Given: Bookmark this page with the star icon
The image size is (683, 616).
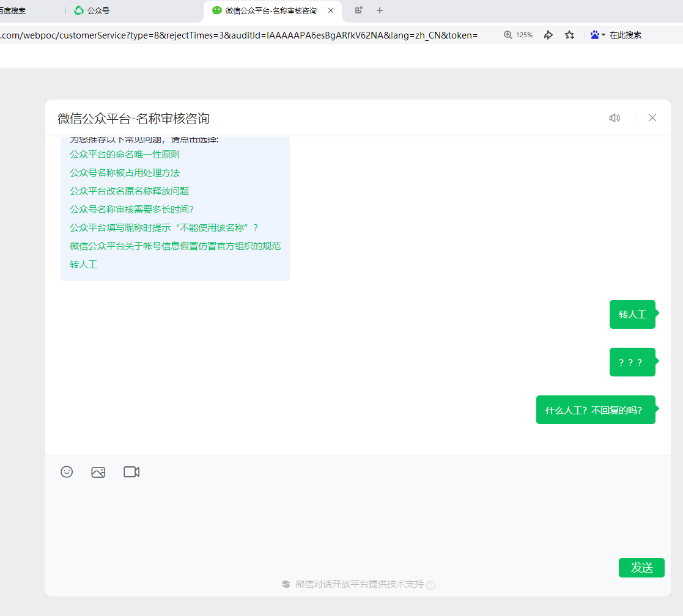Looking at the screenshot, I should point(569,35).
